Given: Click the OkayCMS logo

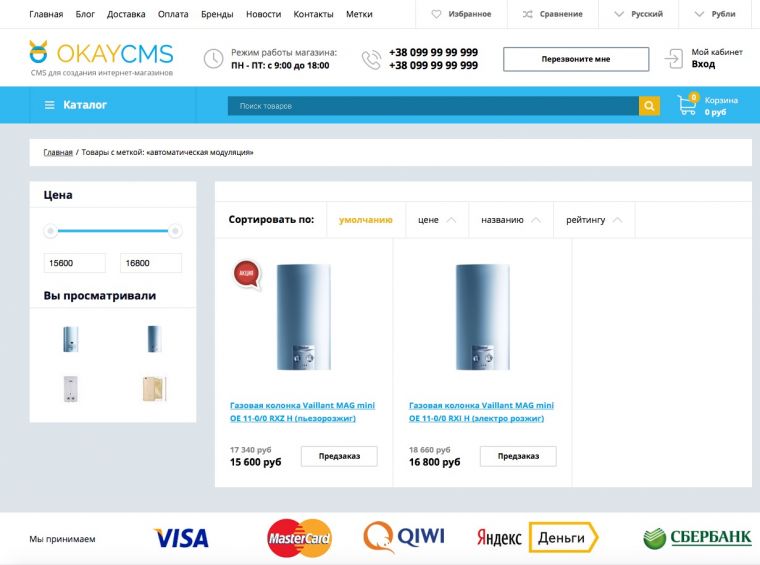Looking at the screenshot, I should pyautogui.click(x=101, y=58).
